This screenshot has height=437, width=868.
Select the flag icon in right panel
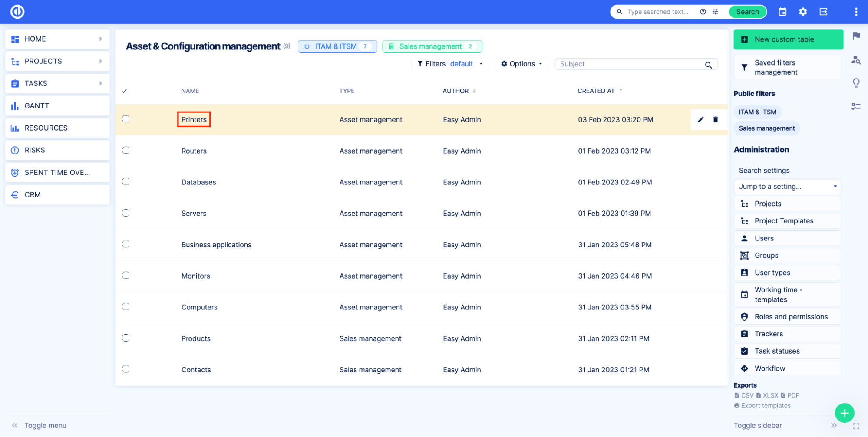point(856,36)
